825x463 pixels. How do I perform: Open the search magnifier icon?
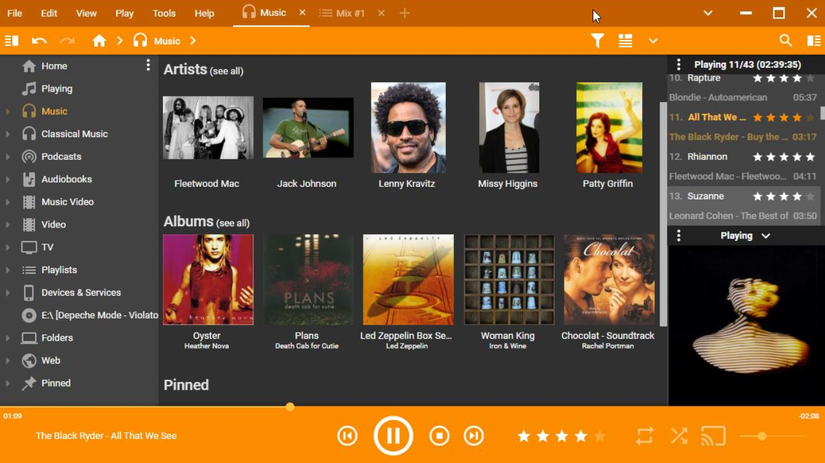point(786,41)
